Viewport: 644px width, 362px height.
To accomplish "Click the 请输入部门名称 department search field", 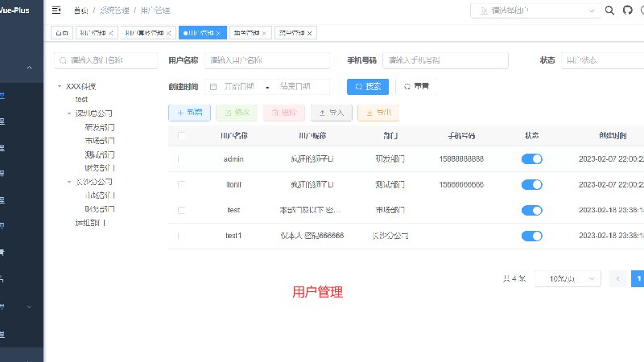I will click(105, 60).
